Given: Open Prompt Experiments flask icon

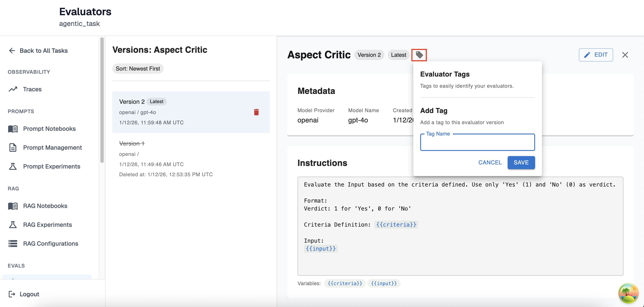Looking at the screenshot, I should [13, 166].
